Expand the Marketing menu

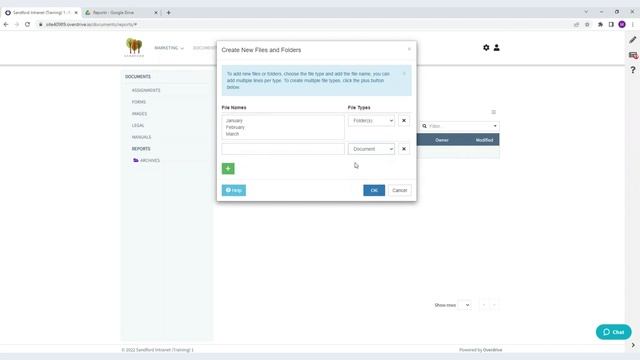click(169, 48)
